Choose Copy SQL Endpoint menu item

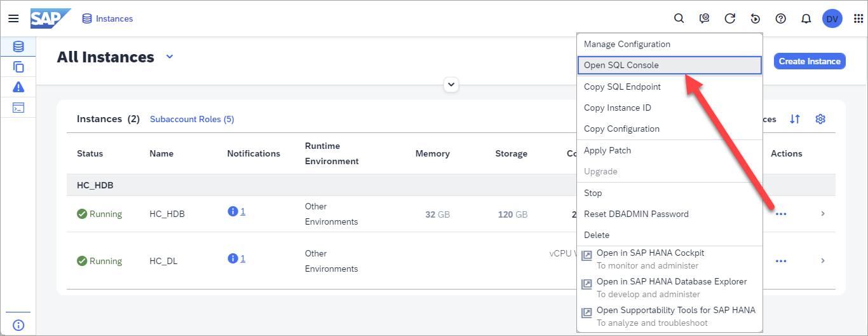click(670, 87)
